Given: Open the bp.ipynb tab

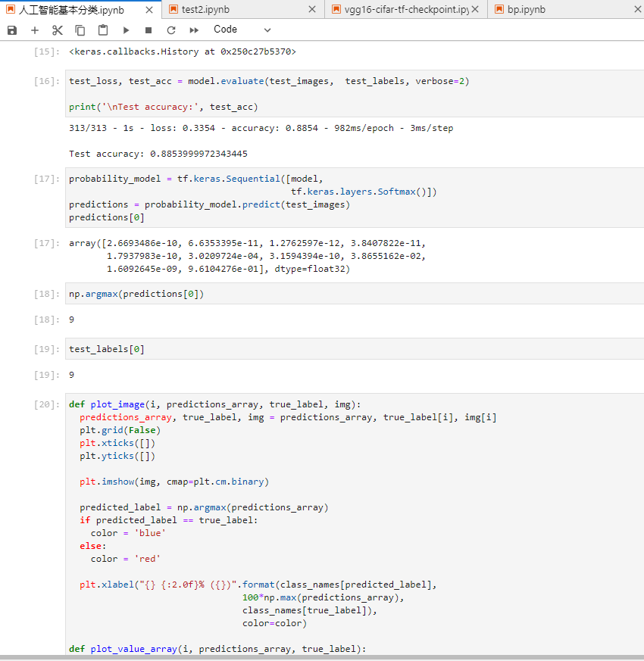Looking at the screenshot, I should [x=526, y=10].
